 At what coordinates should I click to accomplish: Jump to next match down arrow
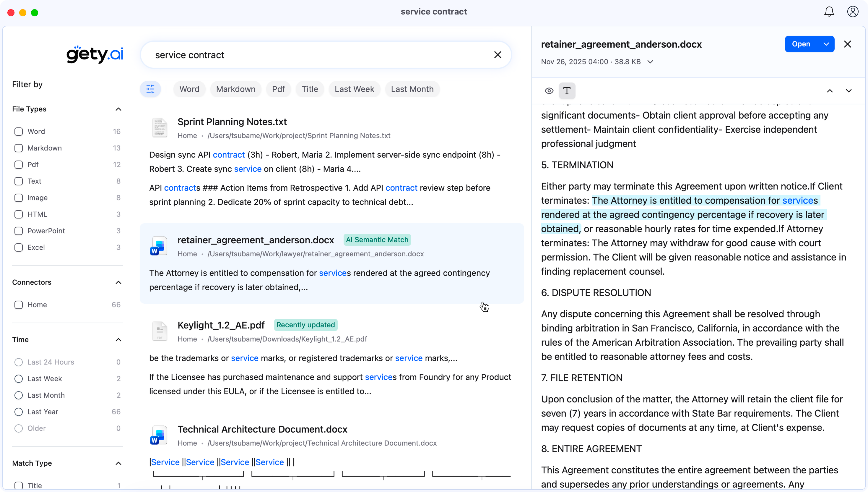(849, 91)
